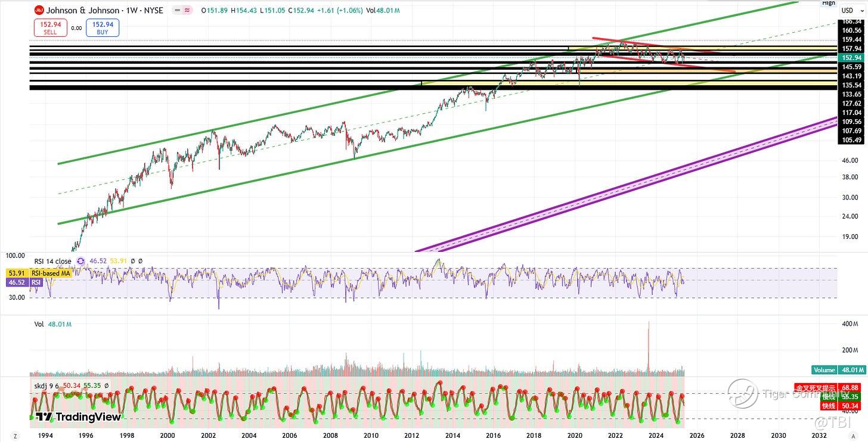Click the 2014 label on time axis
868x442 pixels.
pyautogui.click(x=453, y=436)
